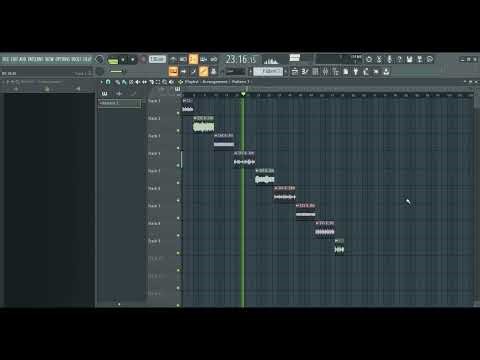The image size is (480, 360).
Task: Mute Track 1 using its green dot
Action: (x=178, y=113)
